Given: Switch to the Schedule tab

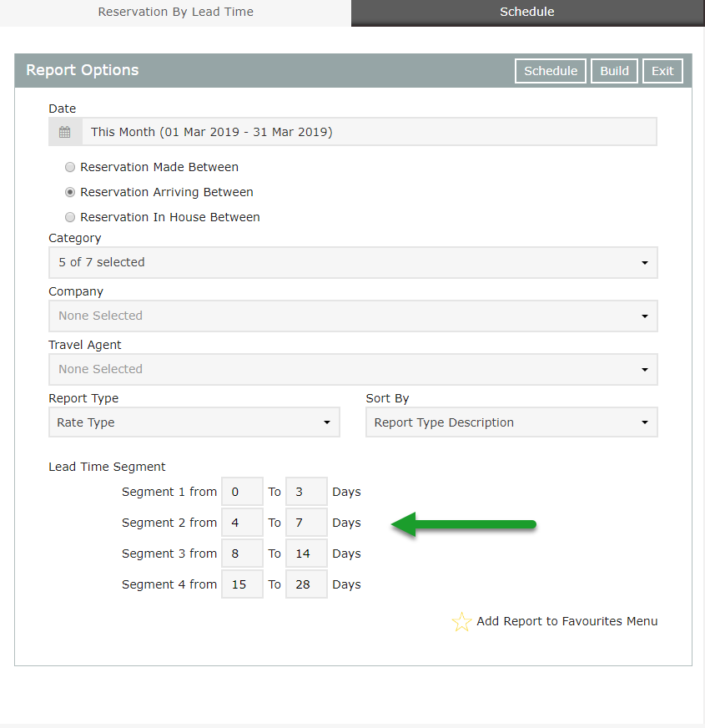Looking at the screenshot, I should click(527, 12).
